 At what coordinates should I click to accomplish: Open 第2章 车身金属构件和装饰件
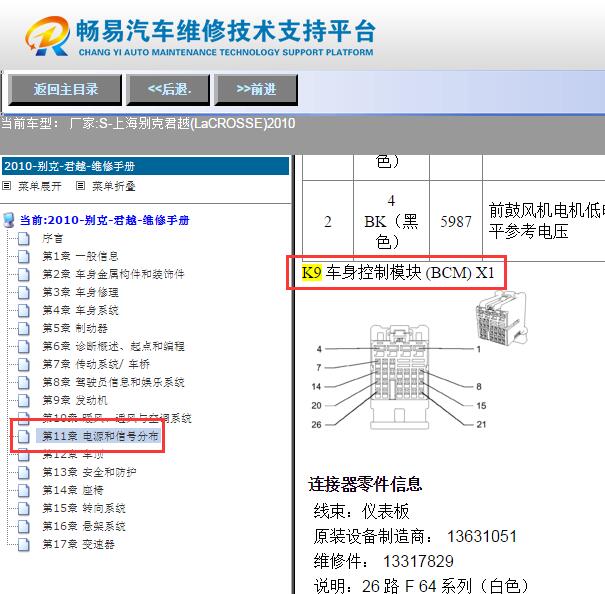[113, 274]
